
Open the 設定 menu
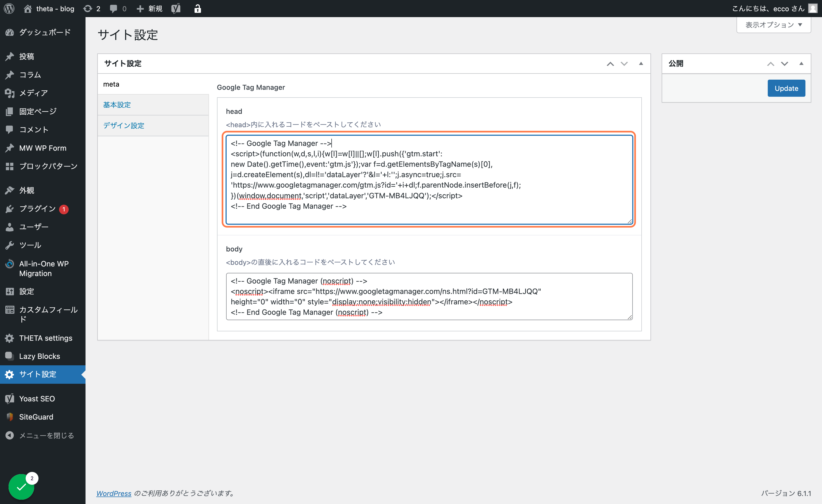coord(43,292)
